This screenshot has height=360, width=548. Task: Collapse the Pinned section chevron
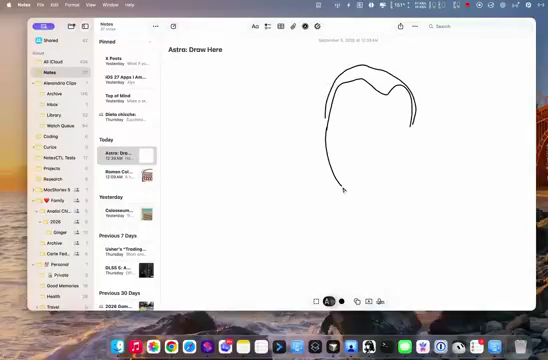[x=150, y=42]
